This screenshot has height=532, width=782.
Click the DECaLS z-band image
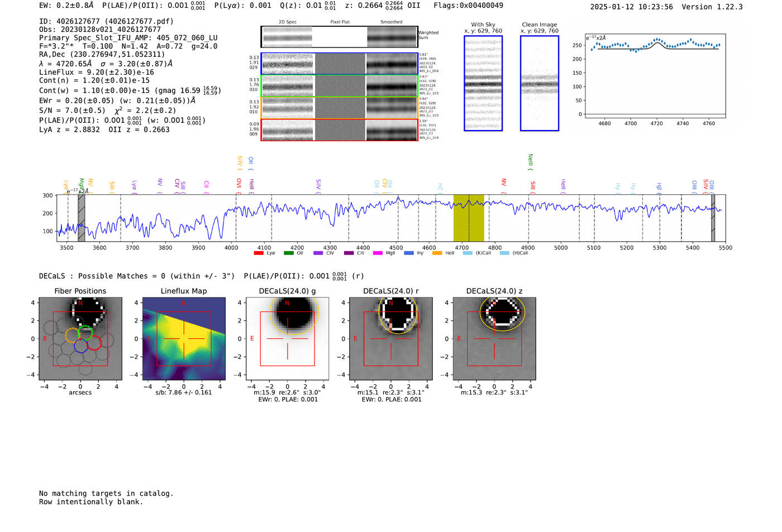pyautogui.click(x=494, y=339)
